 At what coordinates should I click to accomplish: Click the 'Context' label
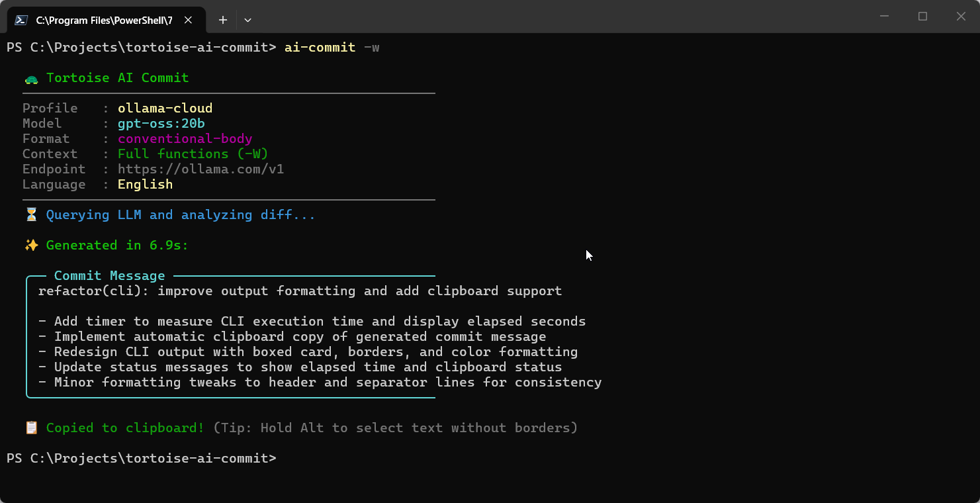[x=50, y=154]
